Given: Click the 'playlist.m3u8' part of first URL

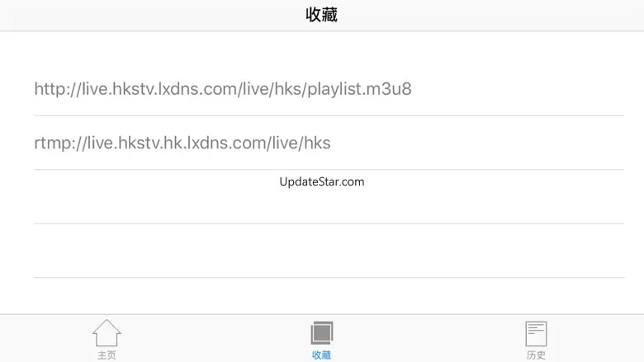Looking at the screenshot, I should click(x=359, y=89).
